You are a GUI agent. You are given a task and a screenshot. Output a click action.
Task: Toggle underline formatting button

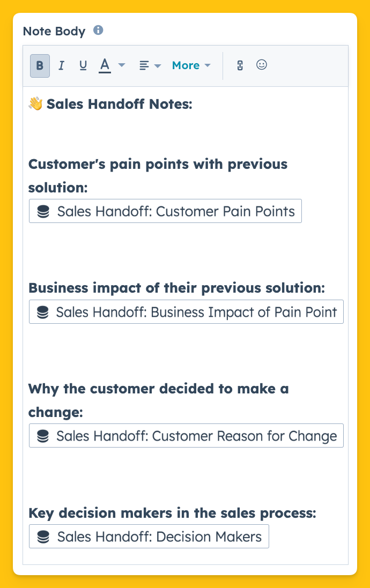[83, 65]
